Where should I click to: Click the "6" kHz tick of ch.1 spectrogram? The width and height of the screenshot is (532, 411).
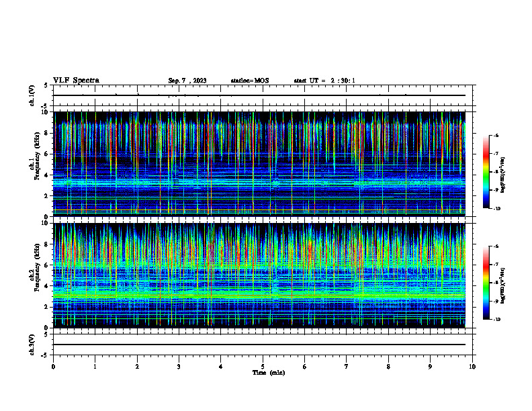coord(47,154)
